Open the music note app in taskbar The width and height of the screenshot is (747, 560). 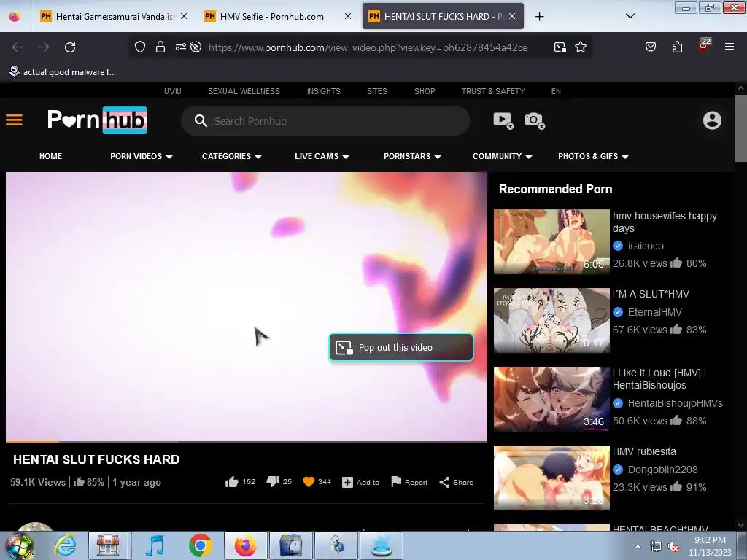(155, 545)
